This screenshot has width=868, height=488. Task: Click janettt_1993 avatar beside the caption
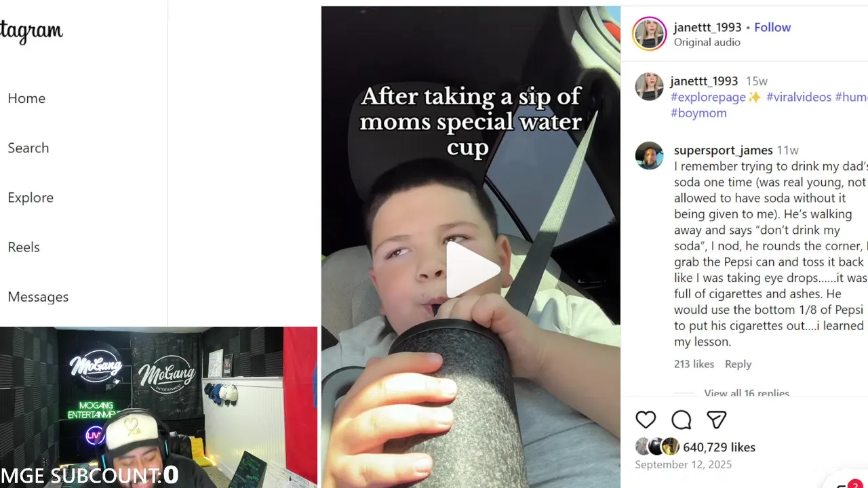tap(649, 87)
